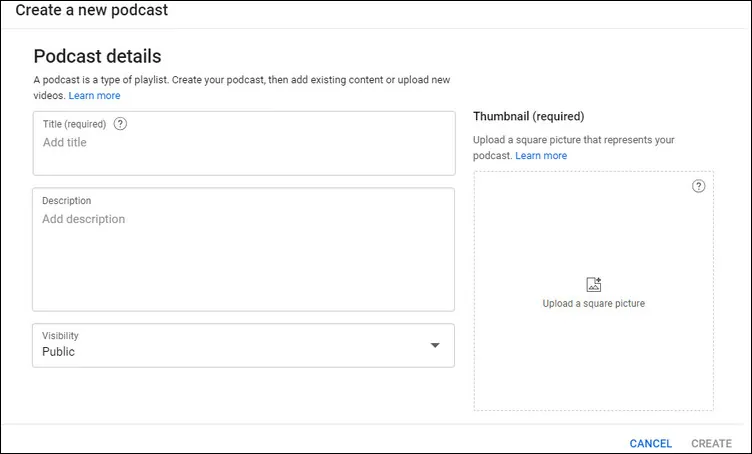This screenshot has height=454, width=752.
Task: Click the question mark icon in thumbnail box
Action: (x=698, y=186)
